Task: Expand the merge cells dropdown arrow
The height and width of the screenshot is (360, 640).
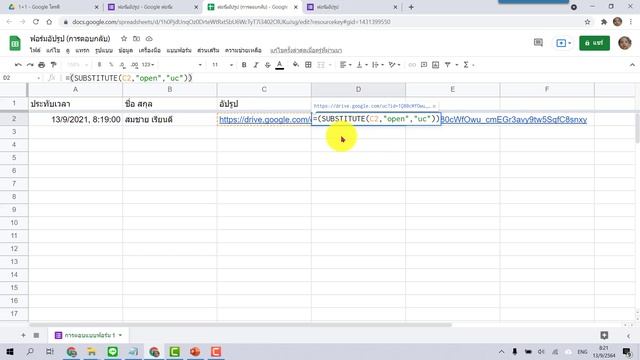Action: [330, 65]
